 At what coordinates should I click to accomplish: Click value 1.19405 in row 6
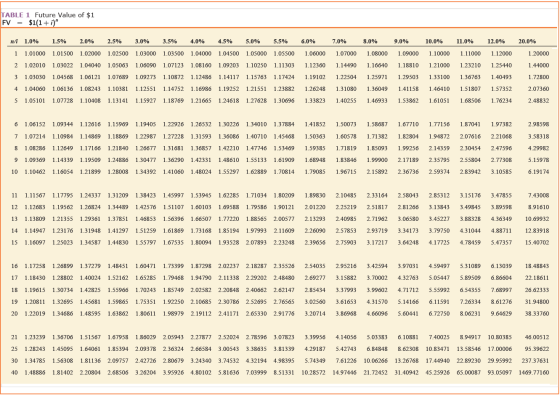click(x=145, y=124)
